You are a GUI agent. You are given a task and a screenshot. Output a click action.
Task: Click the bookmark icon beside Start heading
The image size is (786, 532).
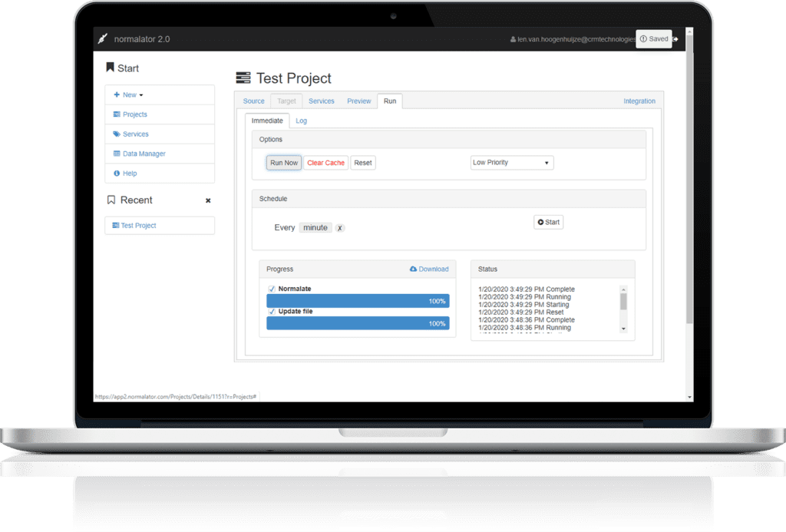[110, 68]
